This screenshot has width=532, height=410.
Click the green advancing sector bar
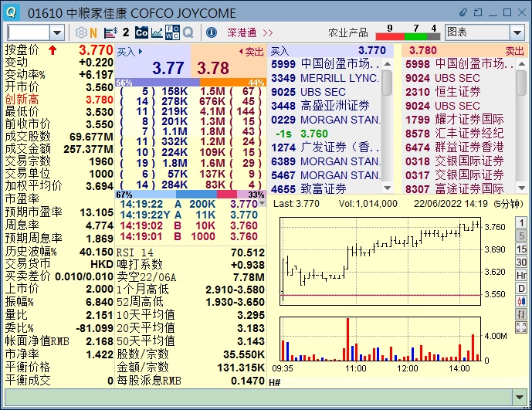[415, 36]
